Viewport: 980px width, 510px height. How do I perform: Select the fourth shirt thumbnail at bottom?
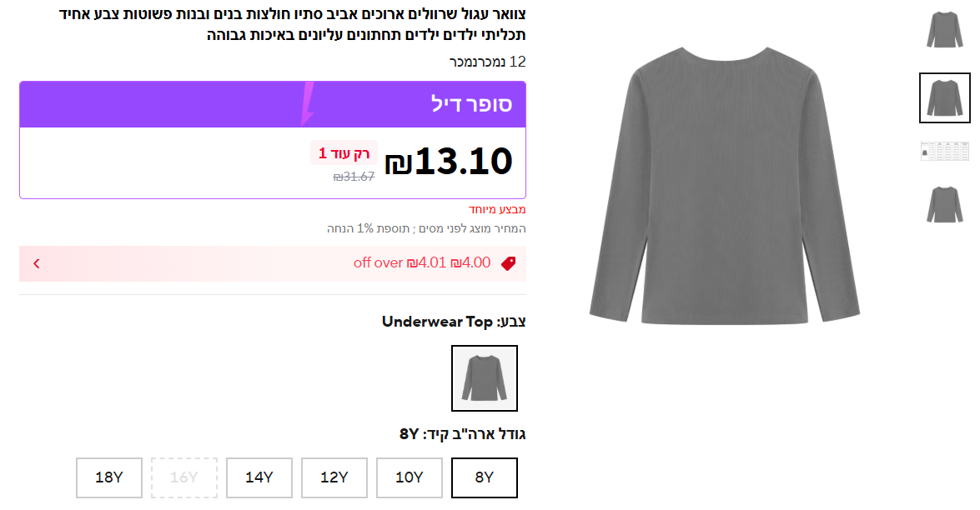pyautogui.click(x=944, y=204)
